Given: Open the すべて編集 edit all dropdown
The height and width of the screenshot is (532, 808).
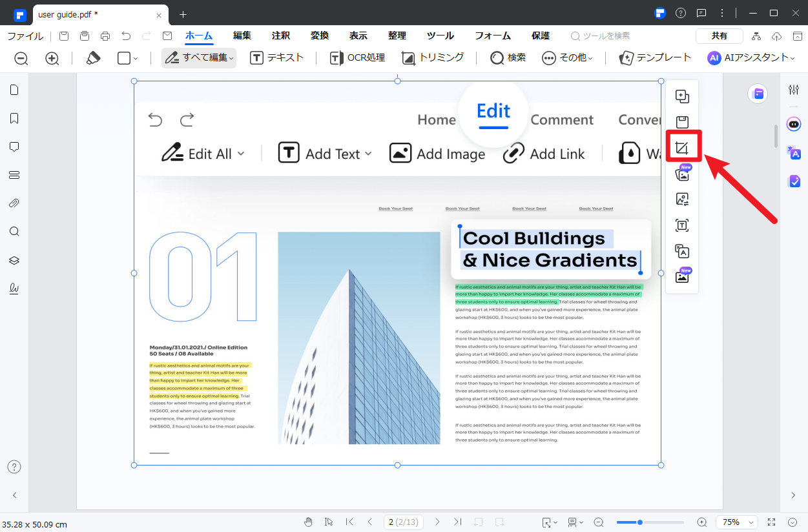Looking at the screenshot, I should [199, 57].
